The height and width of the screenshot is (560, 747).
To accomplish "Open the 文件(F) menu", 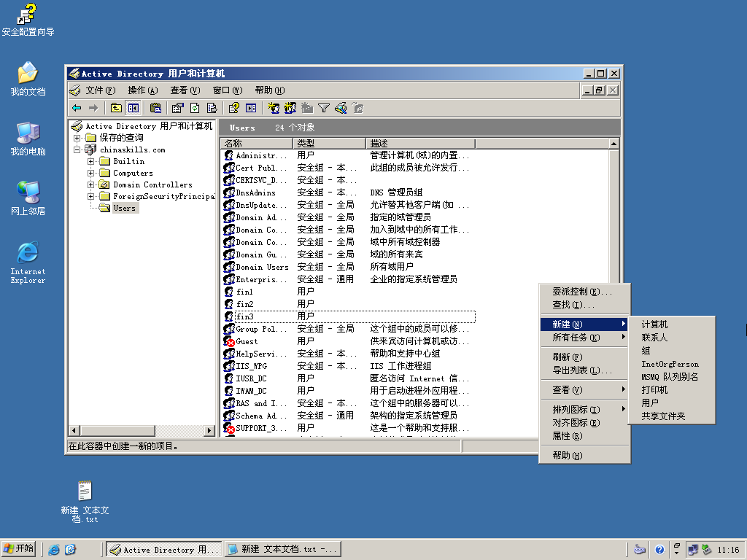I will 101,90.
